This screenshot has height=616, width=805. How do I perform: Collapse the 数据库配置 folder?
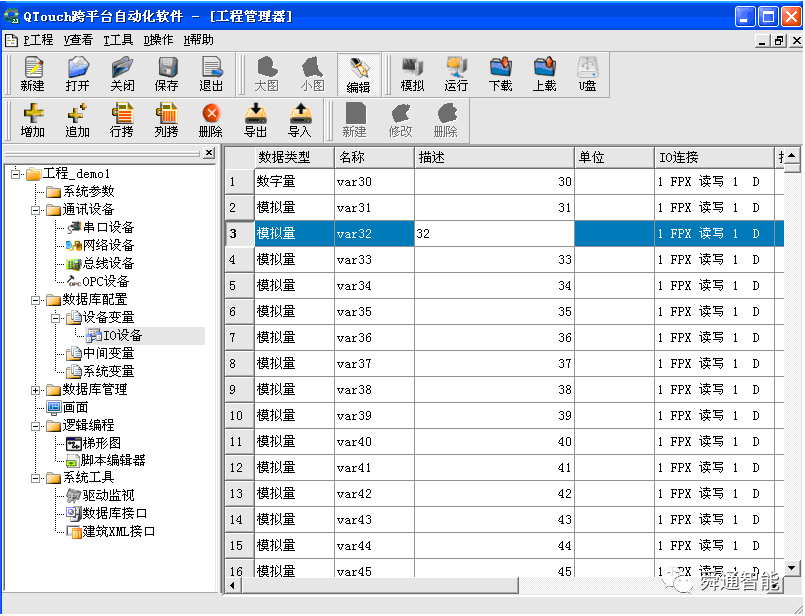tap(35, 300)
